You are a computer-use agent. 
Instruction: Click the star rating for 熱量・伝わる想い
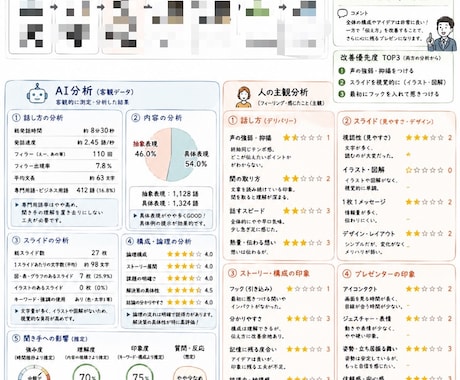coord(303,243)
